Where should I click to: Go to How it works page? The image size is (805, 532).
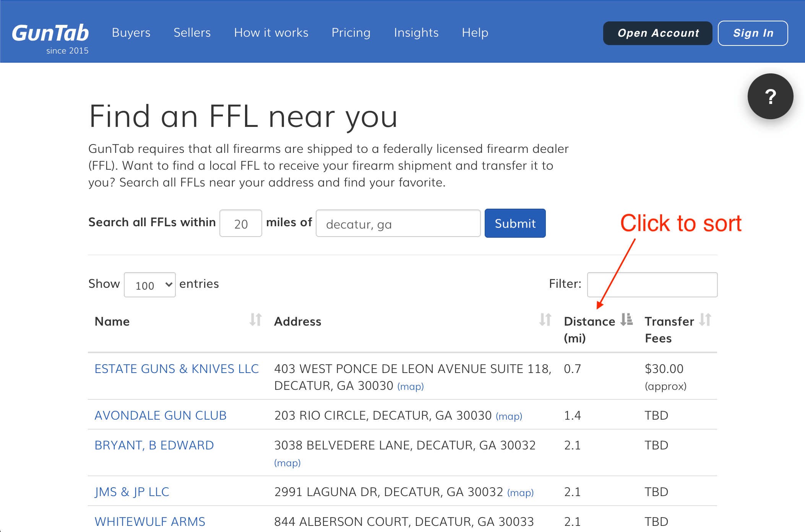click(x=271, y=33)
